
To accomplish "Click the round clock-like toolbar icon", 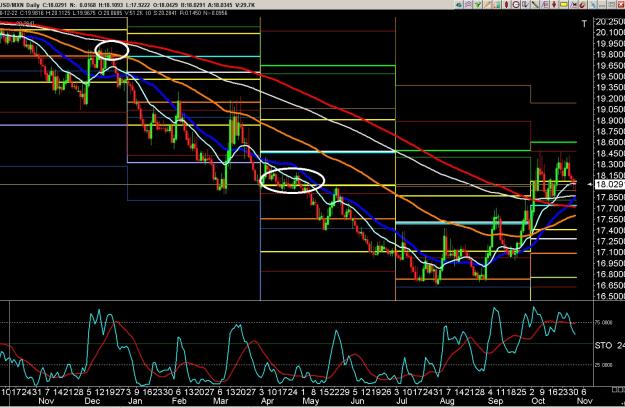I will click(x=516, y=5).
